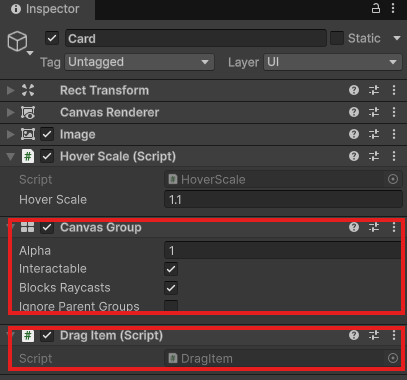Expand the Canvas Renderer component
This screenshot has width=407, height=380.
[10, 112]
